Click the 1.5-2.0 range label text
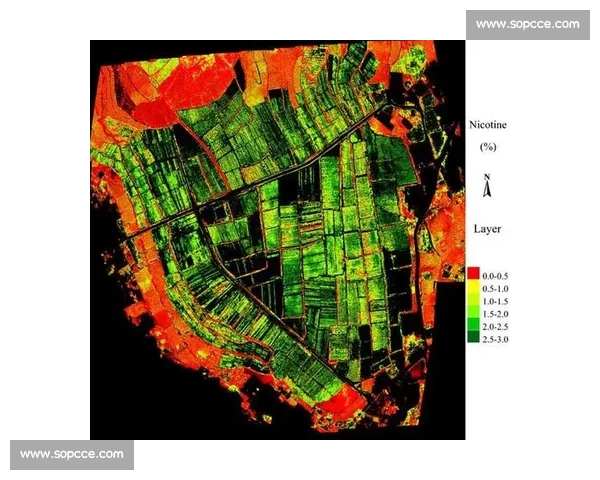 [494, 313]
